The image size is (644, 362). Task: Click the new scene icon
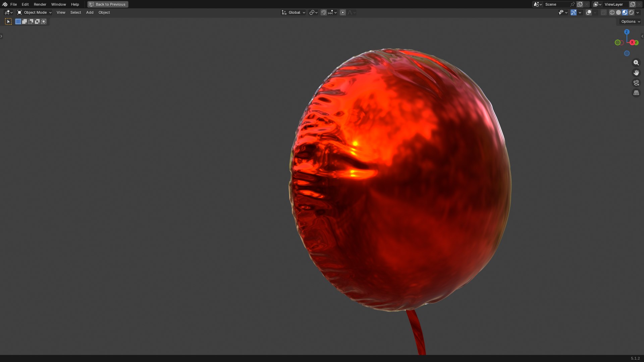click(x=580, y=4)
